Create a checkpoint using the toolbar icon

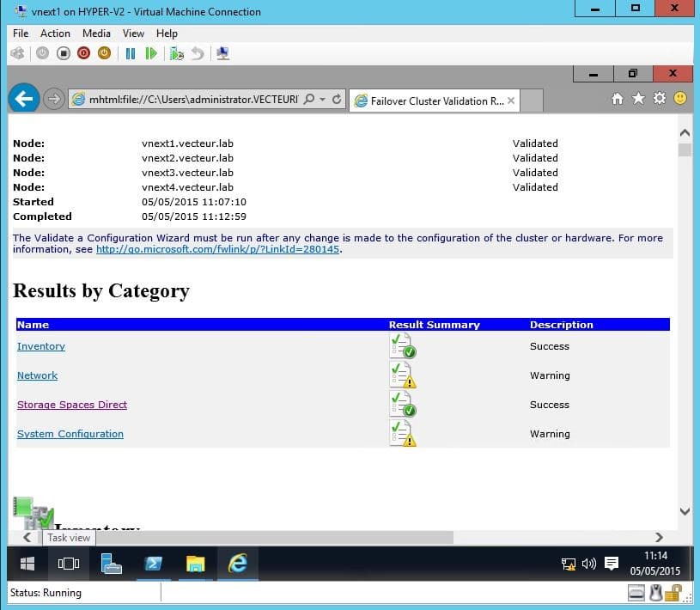(176, 53)
